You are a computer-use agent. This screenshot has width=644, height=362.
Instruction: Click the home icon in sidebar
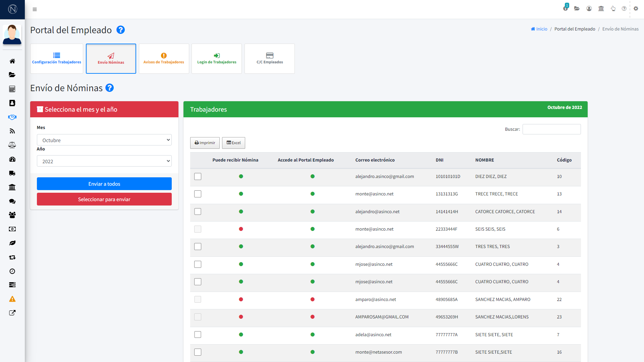(12, 61)
